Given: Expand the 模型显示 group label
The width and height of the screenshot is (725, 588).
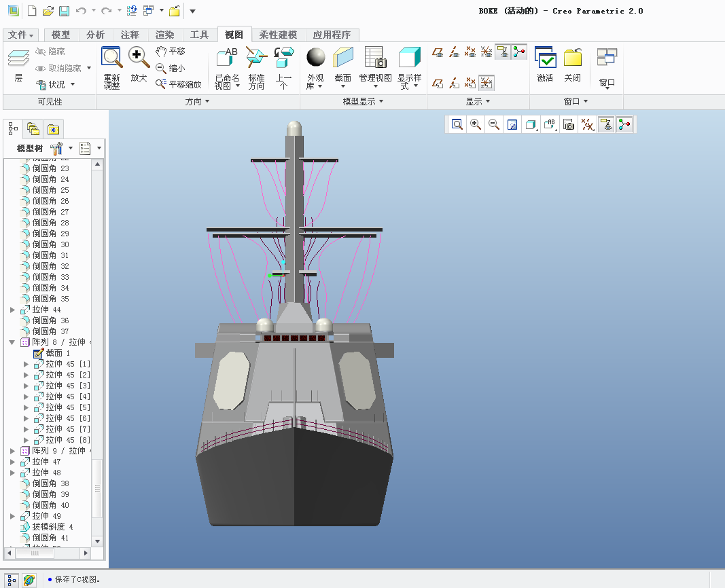Looking at the screenshot, I should pos(363,102).
